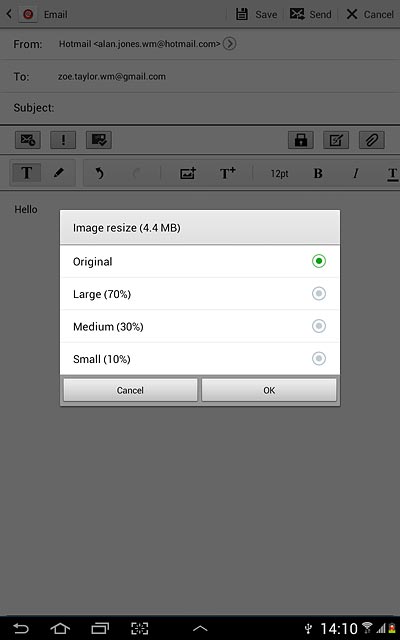Save the email draft

tap(256, 14)
